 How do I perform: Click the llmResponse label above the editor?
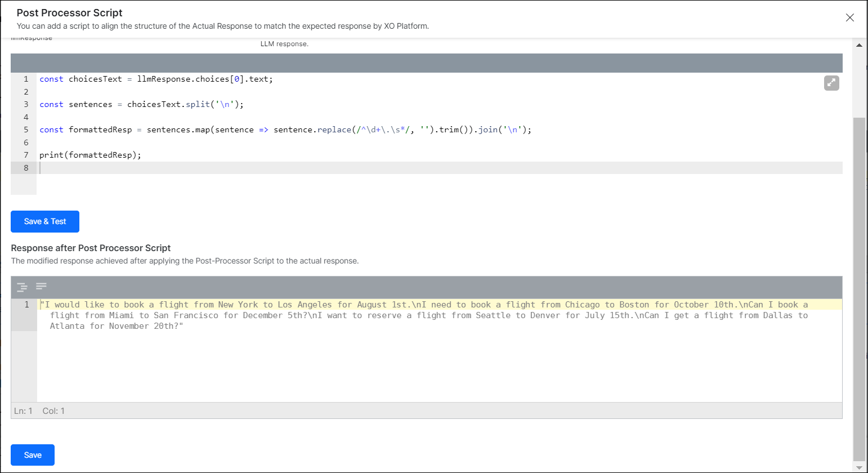(x=31, y=38)
